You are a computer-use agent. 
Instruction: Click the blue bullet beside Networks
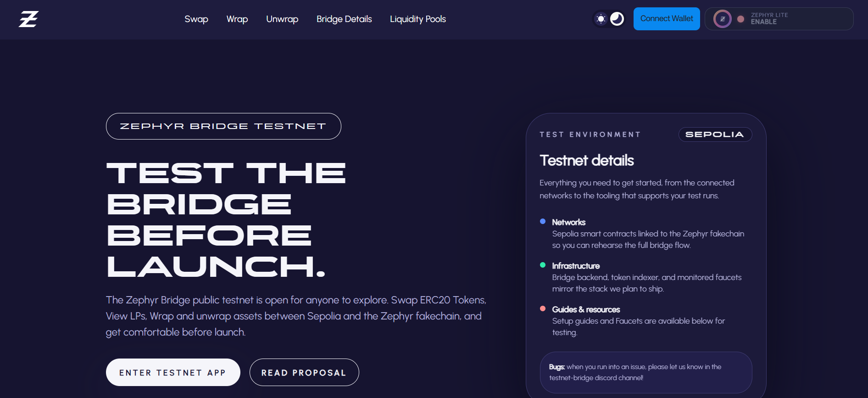(x=543, y=222)
